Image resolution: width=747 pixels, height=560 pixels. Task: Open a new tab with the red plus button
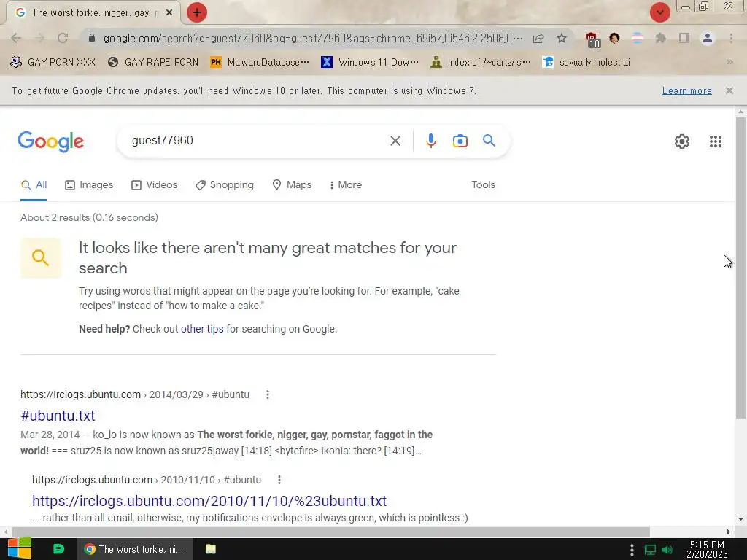pos(197,12)
